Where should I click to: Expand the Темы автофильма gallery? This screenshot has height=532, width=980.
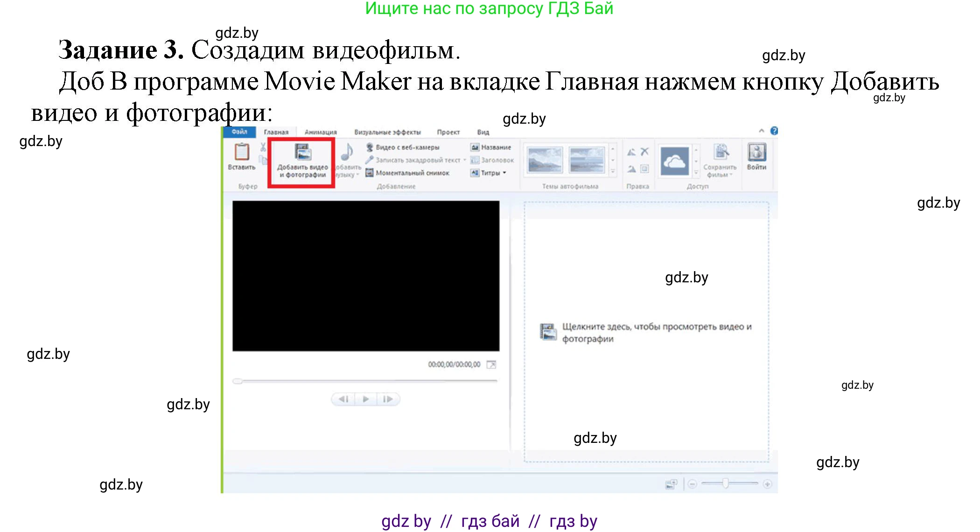click(x=612, y=172)
